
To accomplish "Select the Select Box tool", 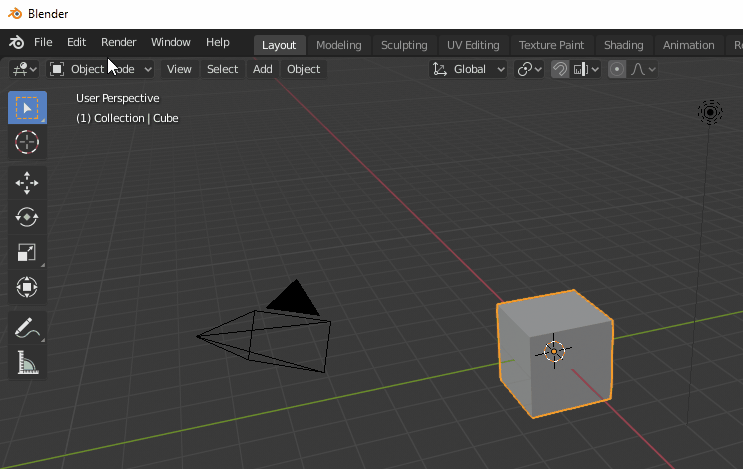I will [x=27, y=108].
